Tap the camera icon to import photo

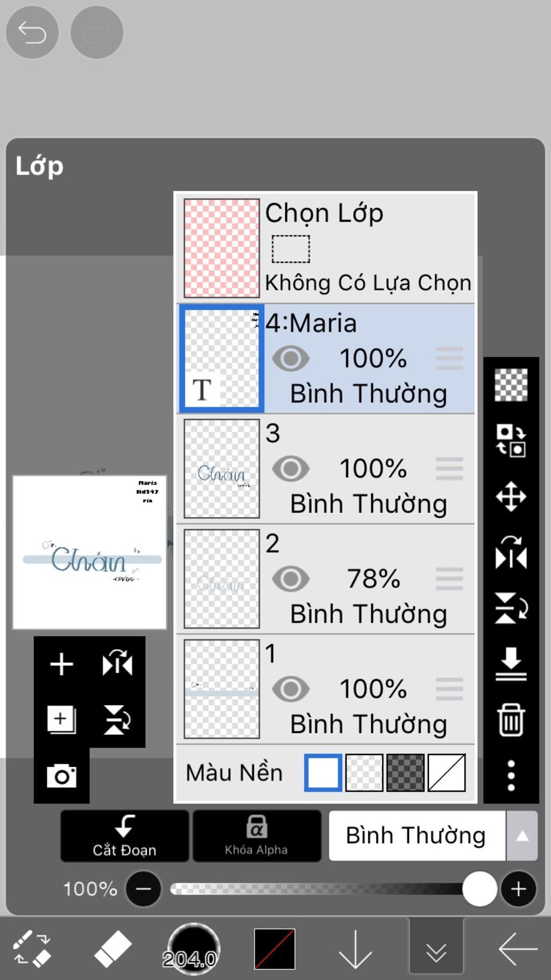click(61, 775)
